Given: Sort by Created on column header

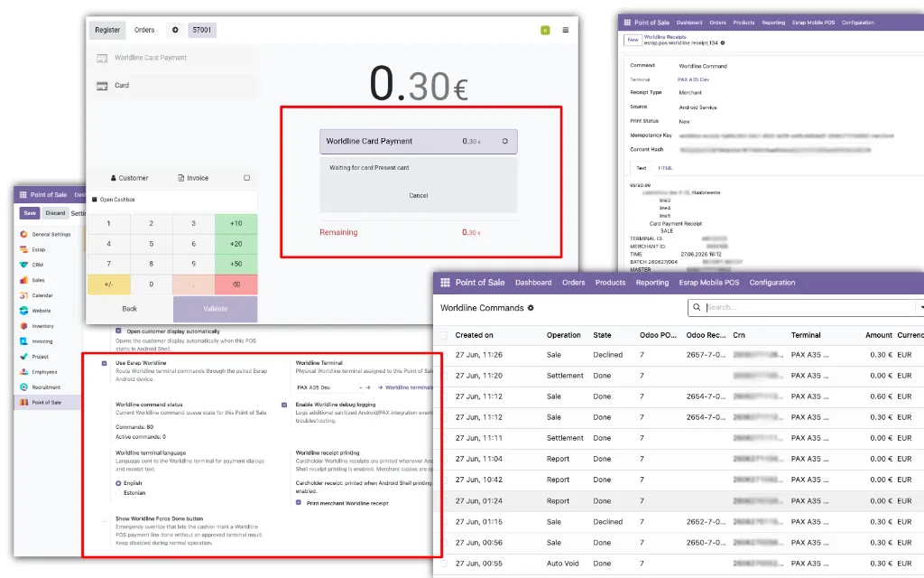Looking at the screenshot, I should pos(474,335).
